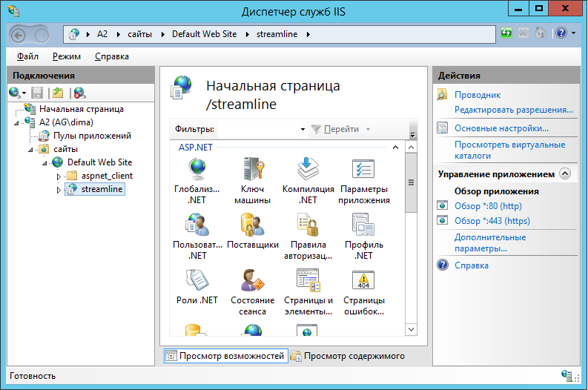Open the Справка menu in menu bar

112,56
